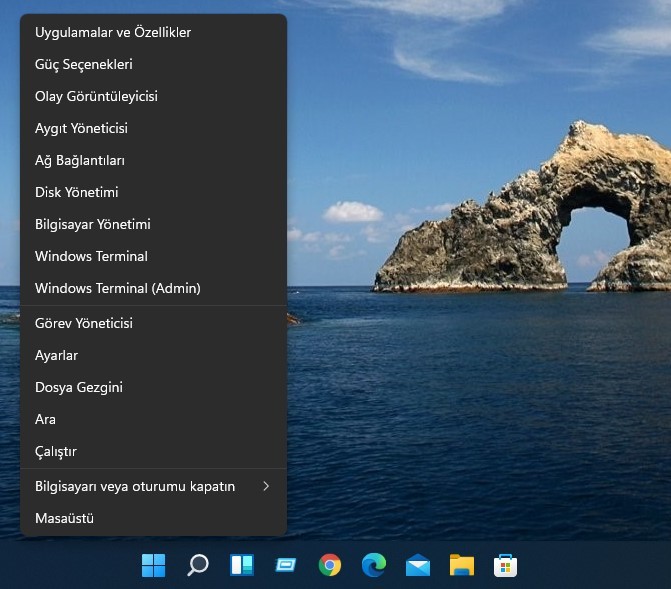Open the Mail app from taskbar
The height and width of the screenshot is (589, 671).
pyautogui.click(x=418, y=566)
